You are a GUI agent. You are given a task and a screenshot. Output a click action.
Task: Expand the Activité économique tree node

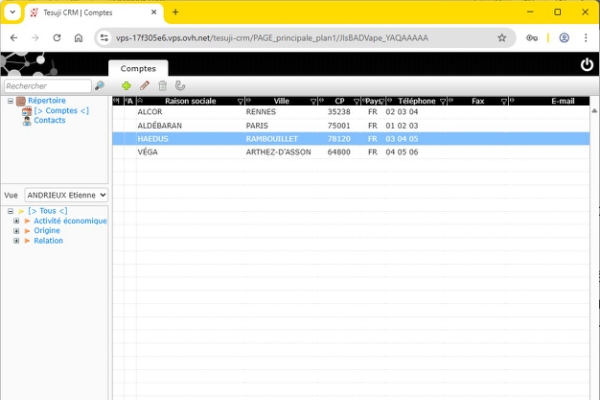[x=17, y=221]
